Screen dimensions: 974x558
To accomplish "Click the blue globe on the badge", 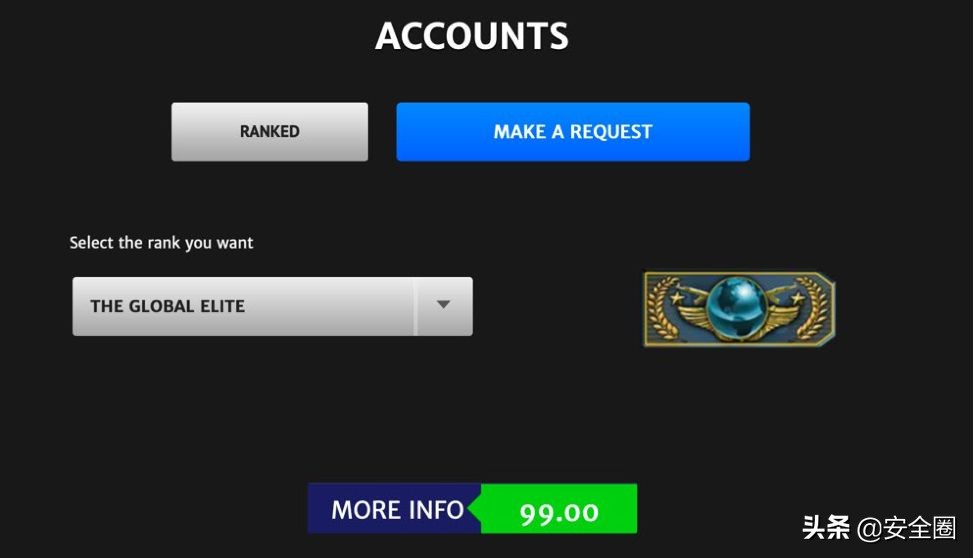I will pyautogui.click(x=737, y=308).
